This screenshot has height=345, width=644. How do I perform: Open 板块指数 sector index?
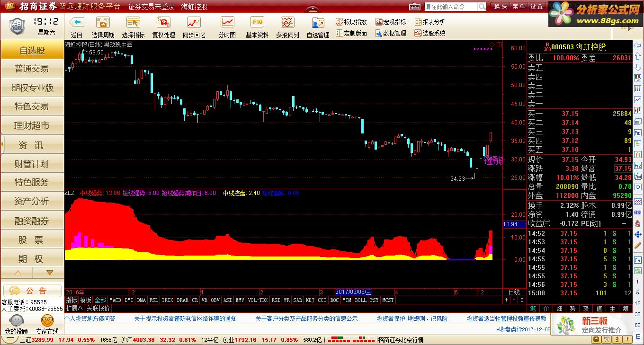[351, 22]
